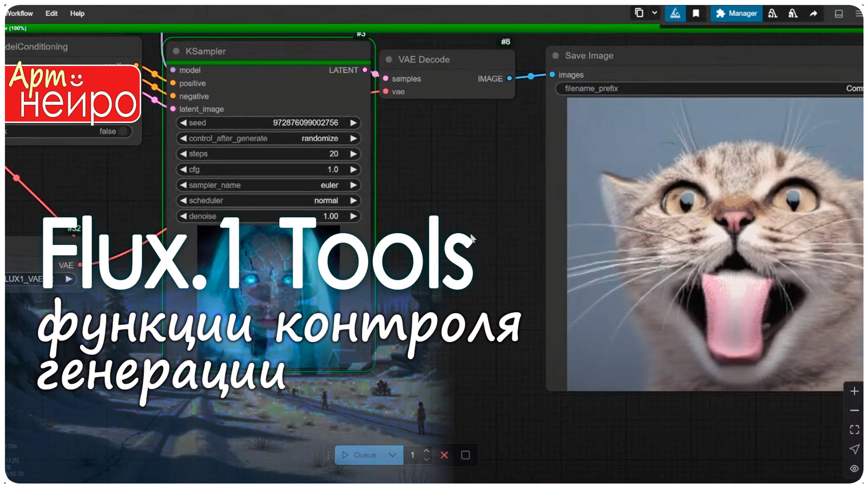Viewport: 868px width, 488px height.
Task: Clear the queue with the first vacuum icon
Action: pyautogui.click(x=773, y=14)
